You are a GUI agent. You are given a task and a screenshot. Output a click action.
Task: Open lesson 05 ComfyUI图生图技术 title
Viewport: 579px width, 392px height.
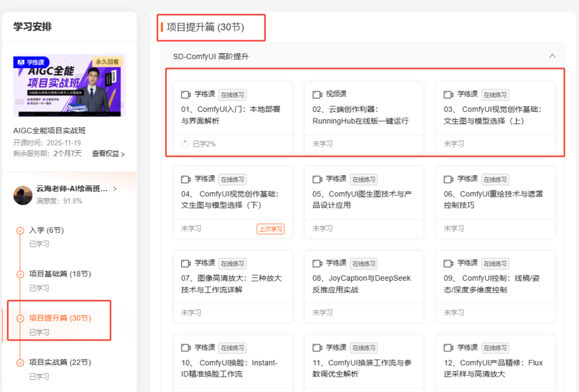(x=362, y=199)
